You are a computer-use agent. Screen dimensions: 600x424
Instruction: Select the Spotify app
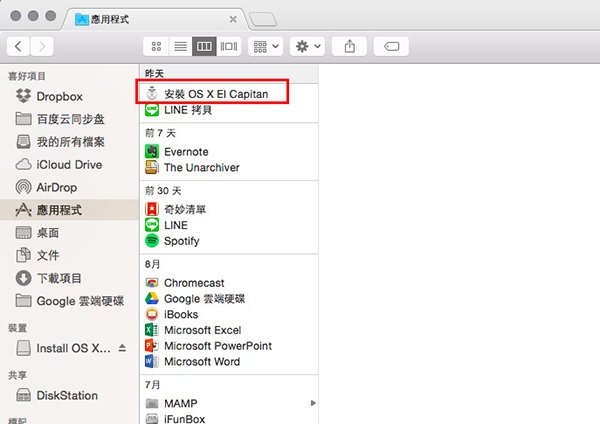(172, 241)
